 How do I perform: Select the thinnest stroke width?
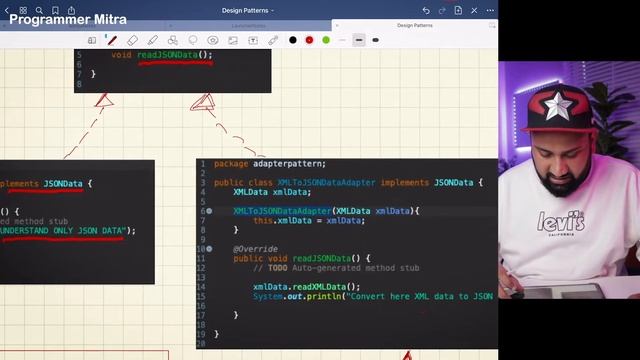(342, 40)
